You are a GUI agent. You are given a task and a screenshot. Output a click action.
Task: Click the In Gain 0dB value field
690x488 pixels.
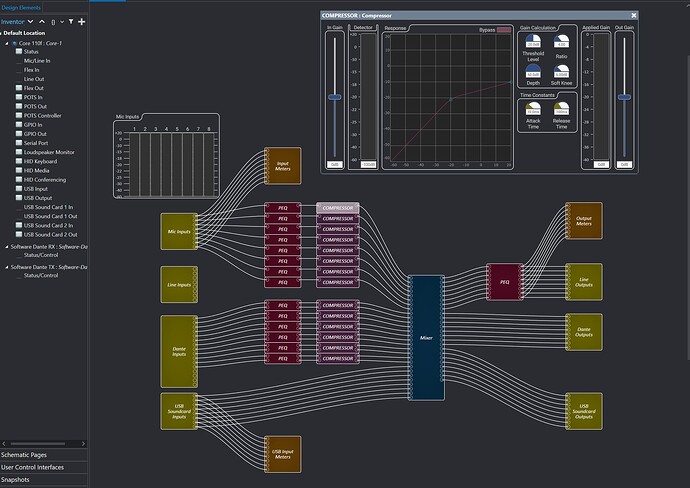pos(335,165)
